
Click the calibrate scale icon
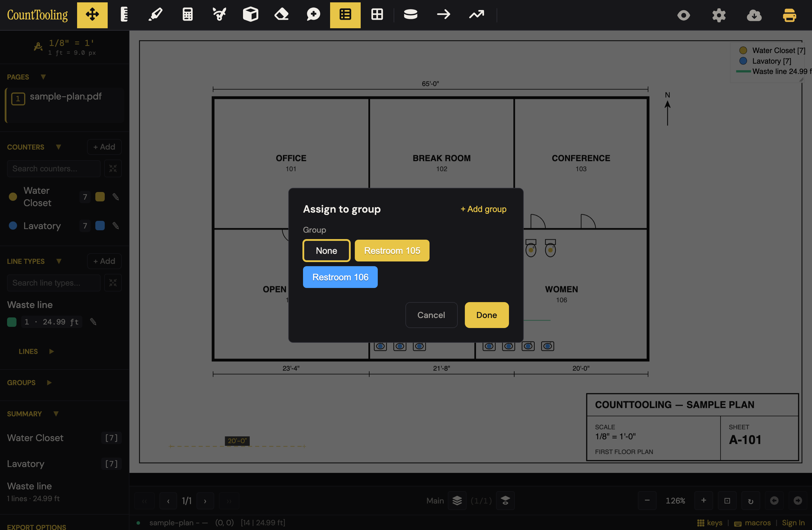[38, 47]
